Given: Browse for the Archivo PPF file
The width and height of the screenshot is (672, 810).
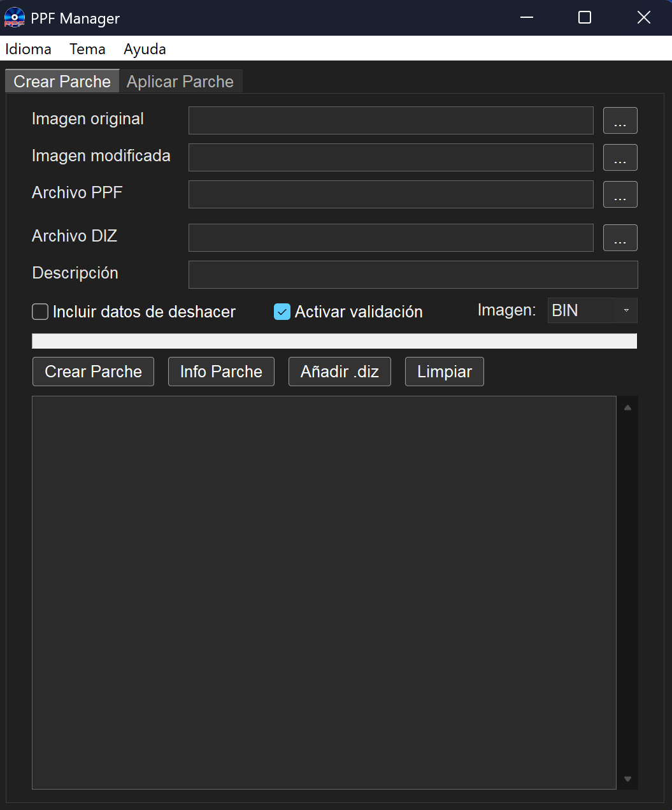Looking at the screenshot, I should tap(620, 194).
